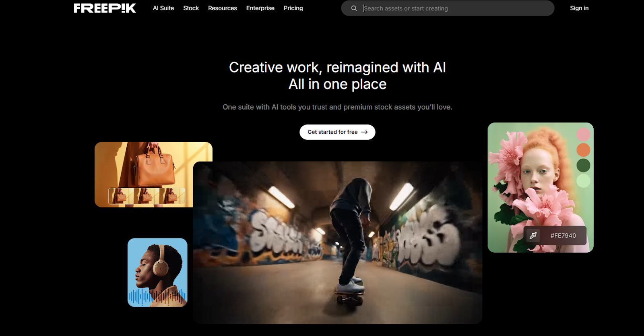Click the search magnifier icon
The height and width of the screenshot is (336, 644).
coord(354,8)
